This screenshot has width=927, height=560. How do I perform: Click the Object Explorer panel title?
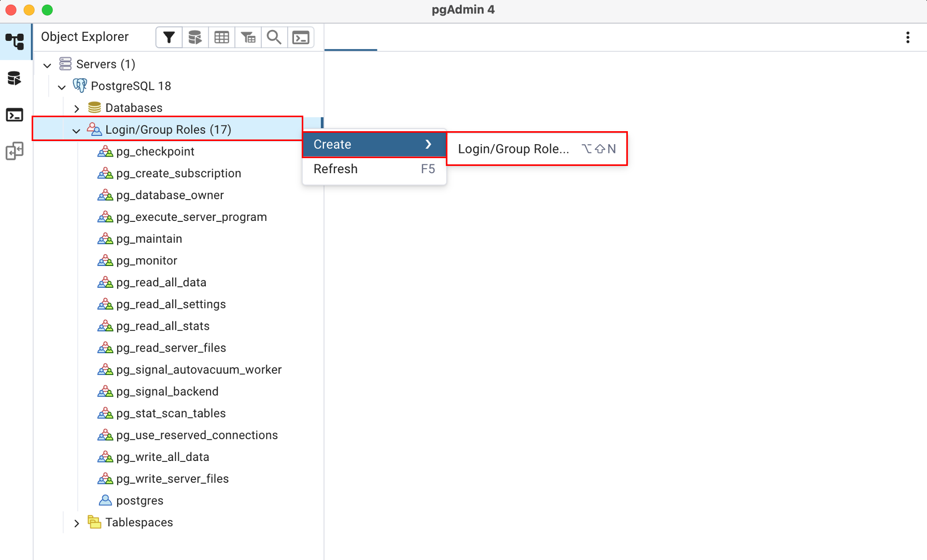(x=85, y=37)
